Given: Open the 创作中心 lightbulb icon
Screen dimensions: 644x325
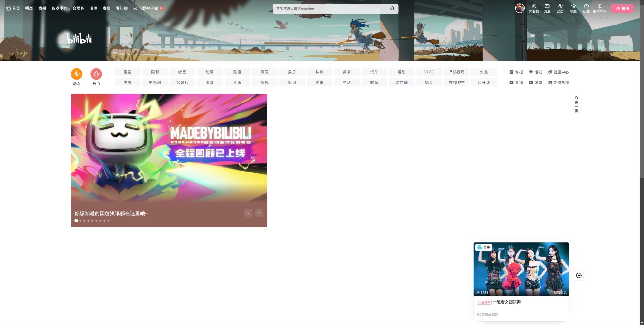Looking at the screenshot, I should (x=599, y=8).
